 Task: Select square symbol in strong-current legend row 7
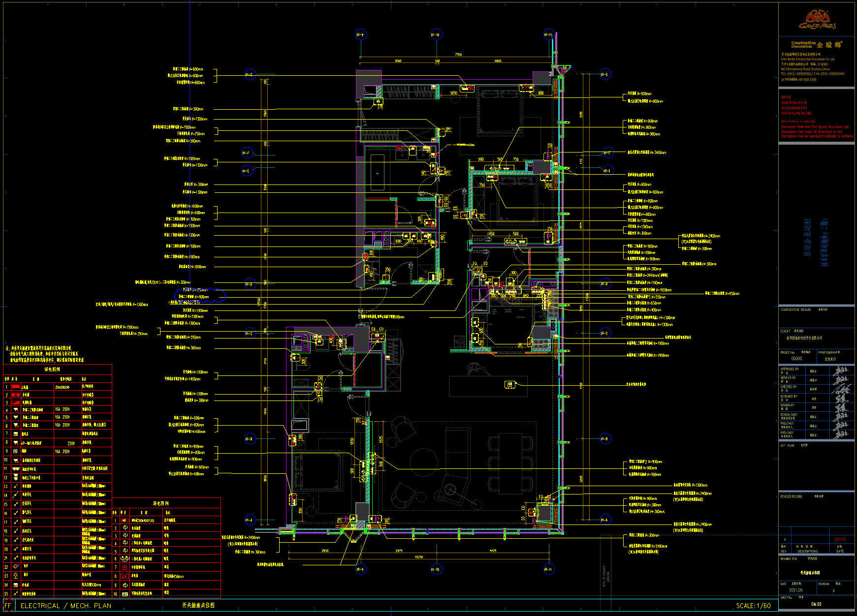pos(16,434)
